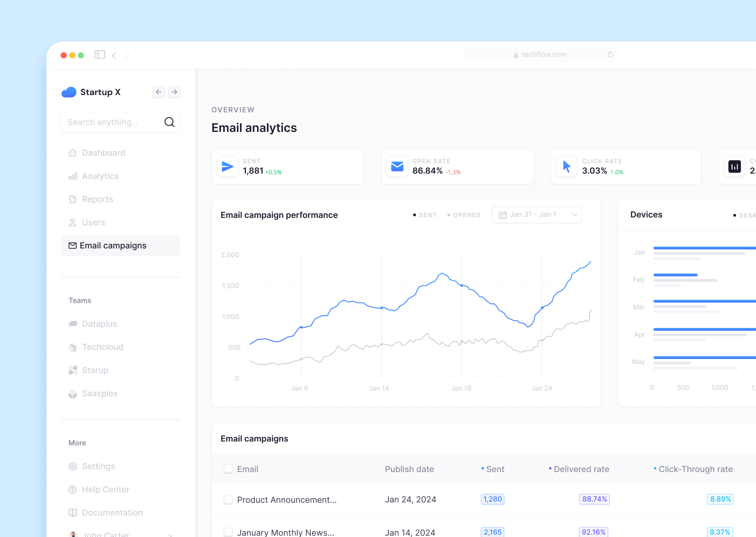Toggle the OPENED series in chart legend
The image size is (756, 537).
(x=464, y=215)
